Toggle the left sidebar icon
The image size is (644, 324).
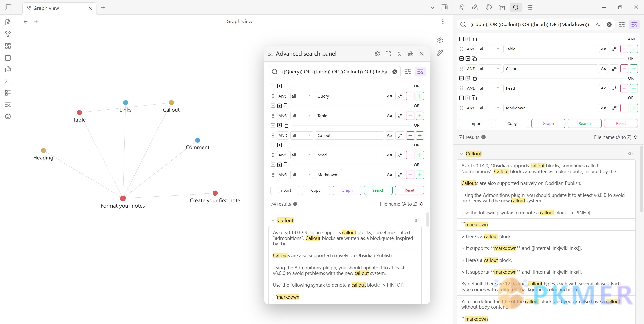[x=8, y=7]
